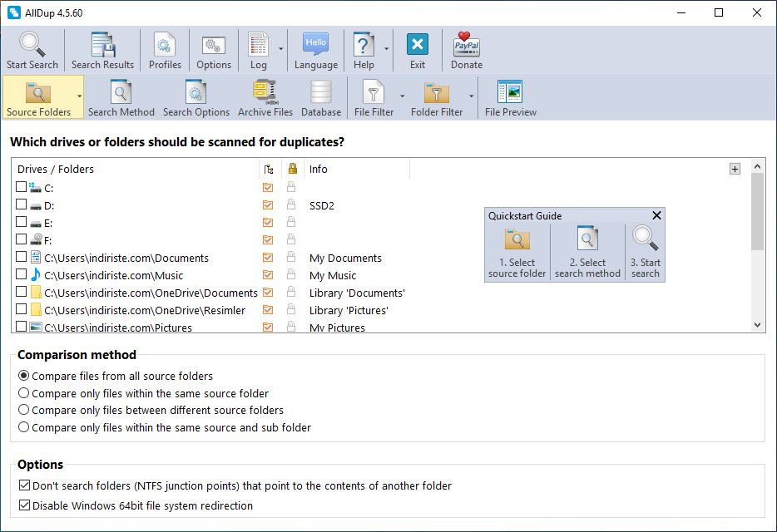Click the Drives / Folders column header

click(x=136, y=169)
